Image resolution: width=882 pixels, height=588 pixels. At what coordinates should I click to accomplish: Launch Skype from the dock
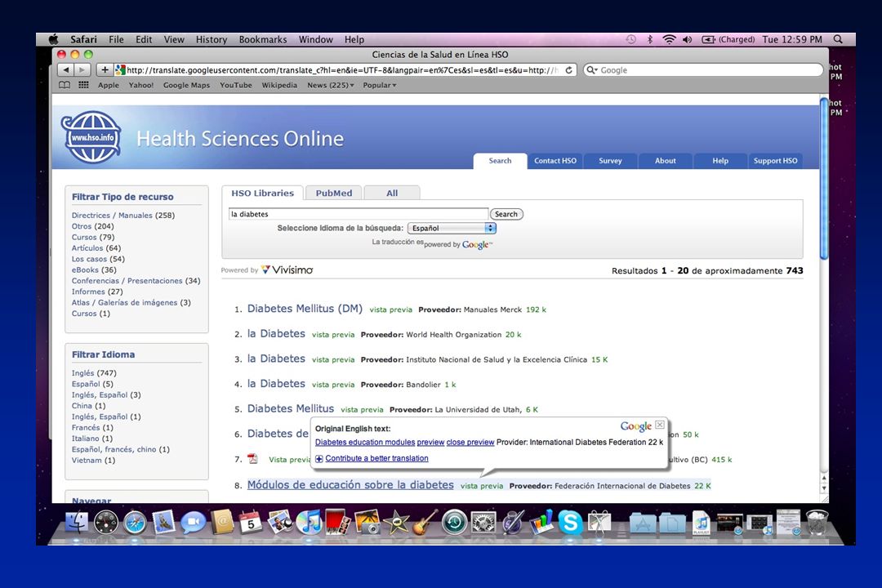[570, 523]
